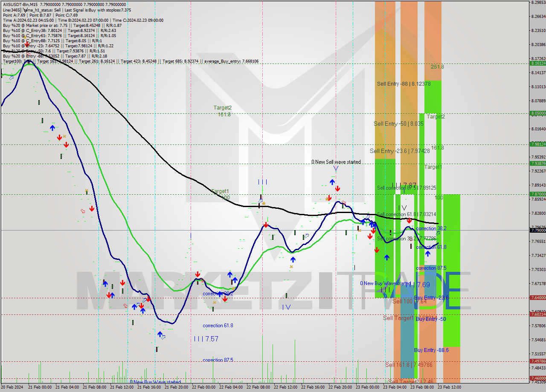Click the '0 New Sell wave started' label

(x=336, y=162)
